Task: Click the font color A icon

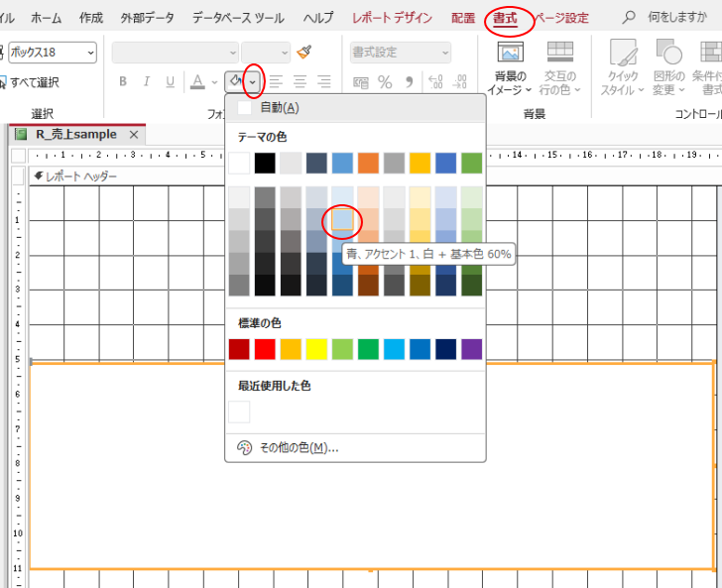Action: pos(197,82)
